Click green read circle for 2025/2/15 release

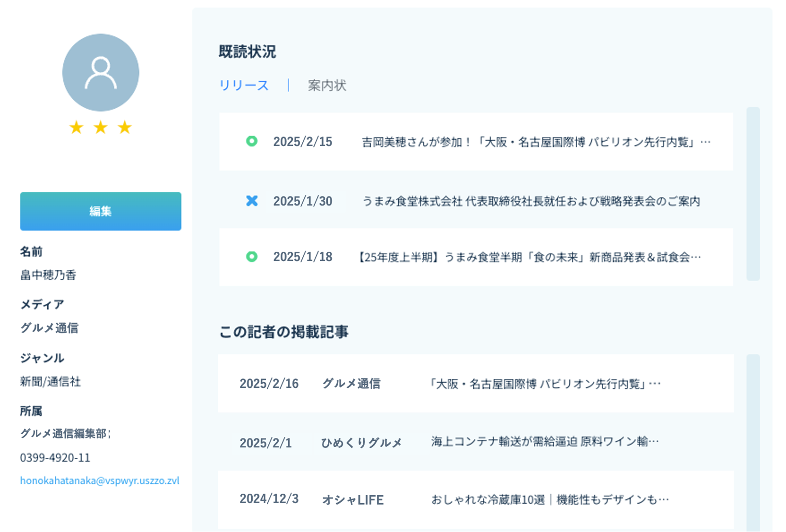[x=252, y=141]
